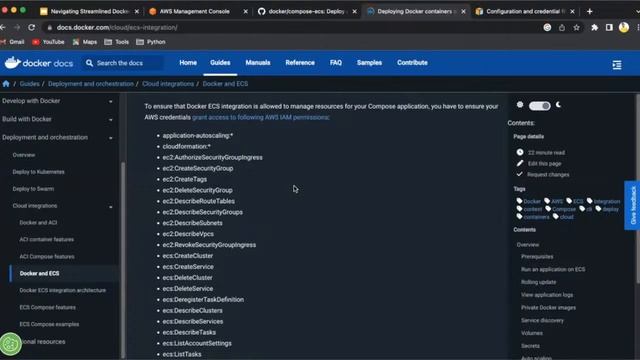Click the Give feedback button
640x360 pixels.
point(633,205)
